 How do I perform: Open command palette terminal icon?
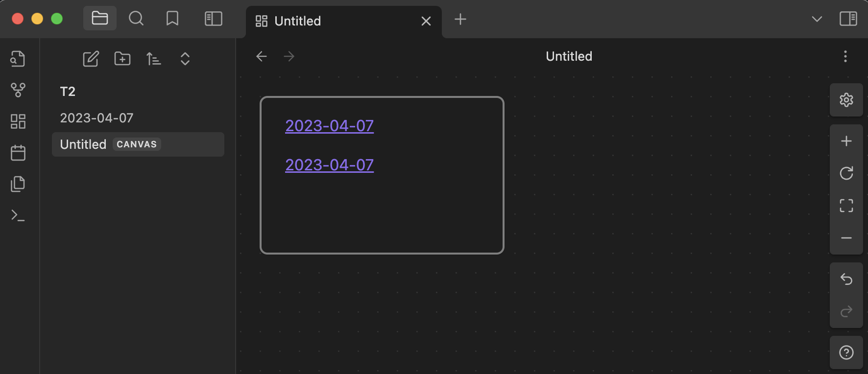(x=18, y=215)
